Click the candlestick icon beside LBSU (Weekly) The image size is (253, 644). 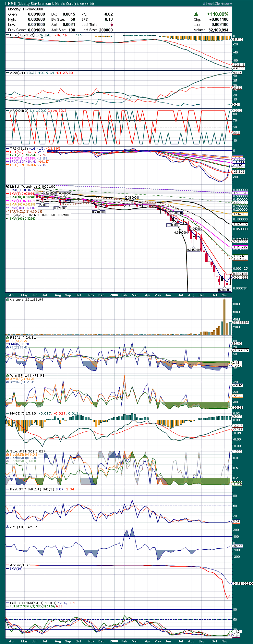click(x=6, y=187)
